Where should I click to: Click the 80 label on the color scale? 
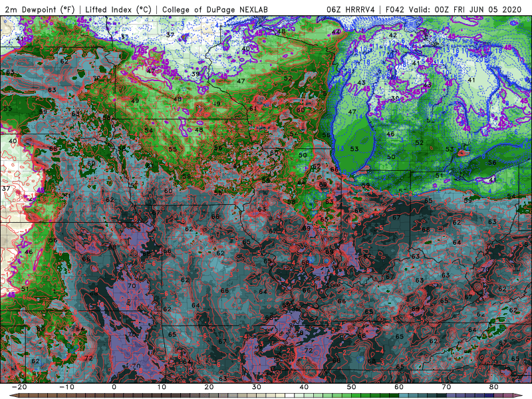click(x=494, y=387)
